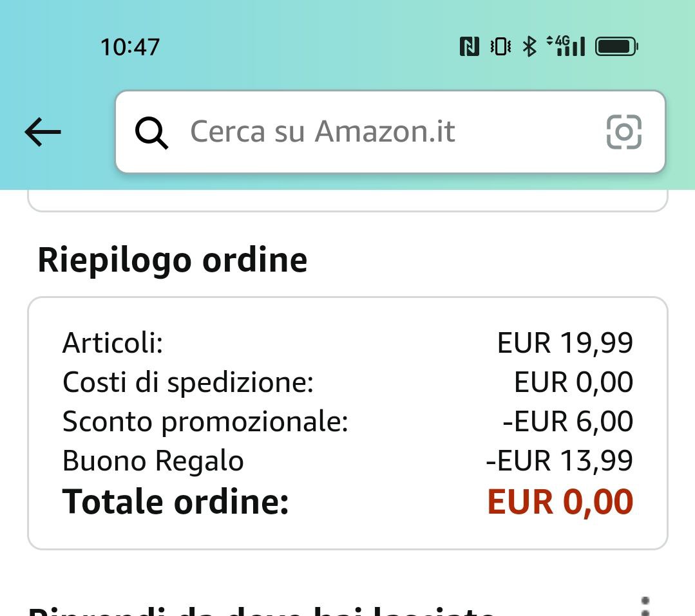This screenshot has width=695, height=616.
Task: Tap the Bluetooth status icon
Action: pyautogui.click(x=529, y=46)
